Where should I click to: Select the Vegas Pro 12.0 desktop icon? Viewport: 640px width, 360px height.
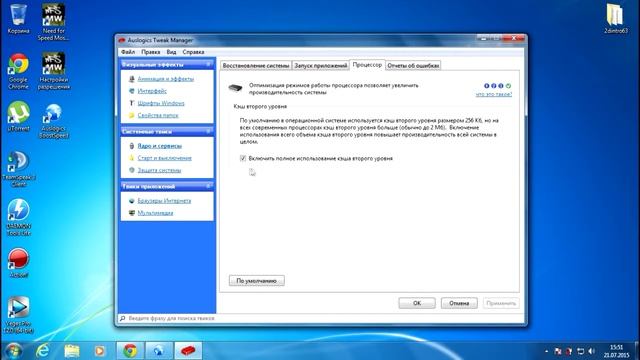pyautogui.click(x=18, y=315)
